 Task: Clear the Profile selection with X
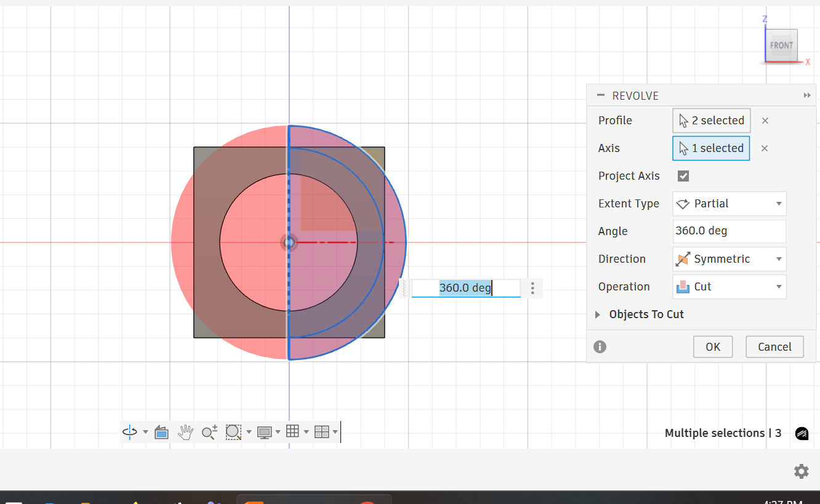click(x=765, y=121)
